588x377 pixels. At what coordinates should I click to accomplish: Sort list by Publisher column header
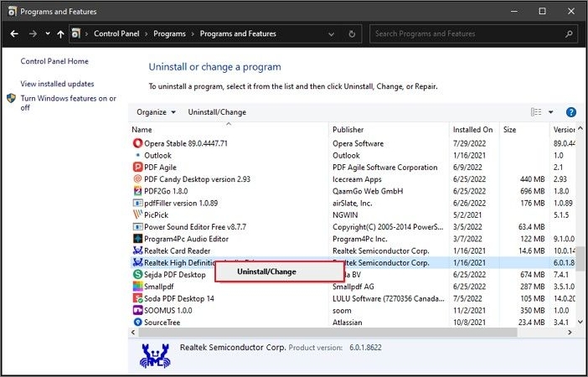pyautogui.click(x=348, y=130)
